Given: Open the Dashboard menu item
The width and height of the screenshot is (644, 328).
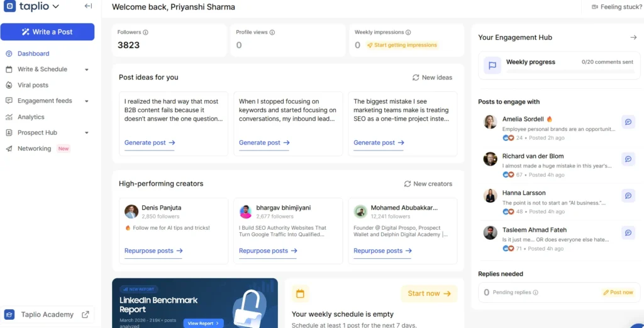Looking at the screenshot, I should point(33,54).
